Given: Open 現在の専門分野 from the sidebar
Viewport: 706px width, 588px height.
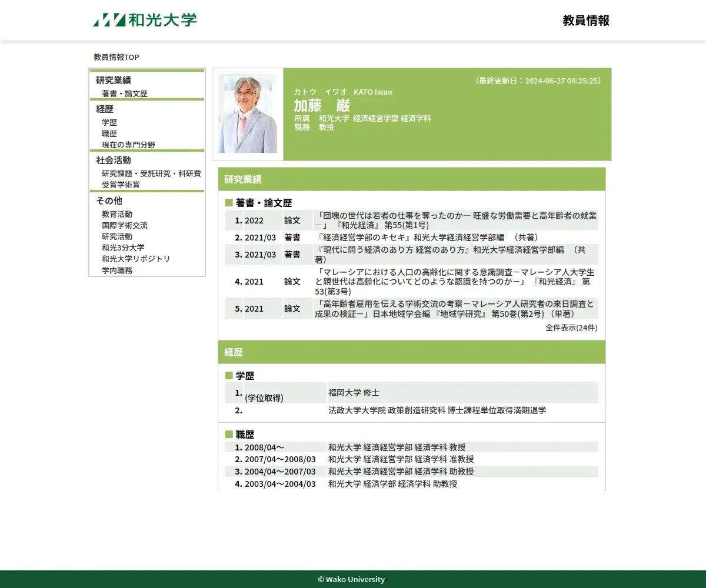Looking at the screenshot, I should coord(129,145).
